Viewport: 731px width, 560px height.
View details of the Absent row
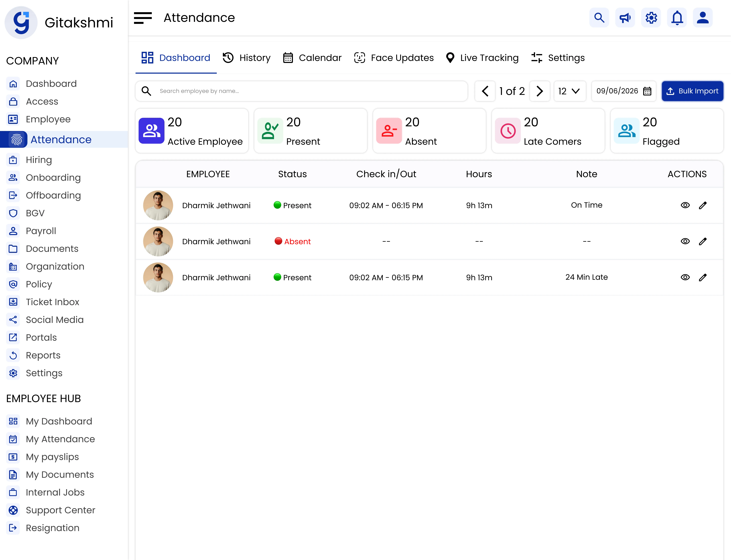[685, 241]
